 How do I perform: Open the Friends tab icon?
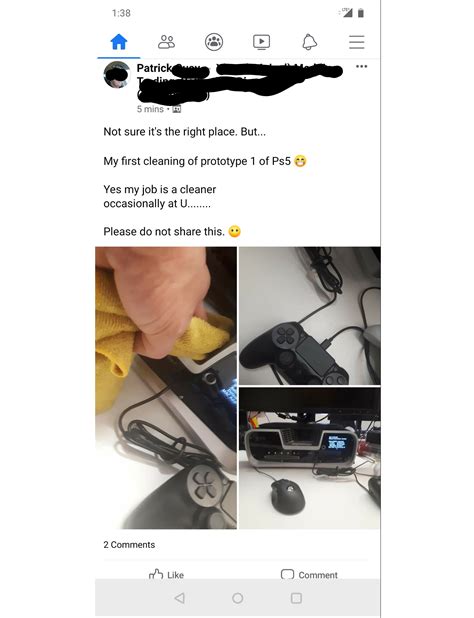[166, 42]
